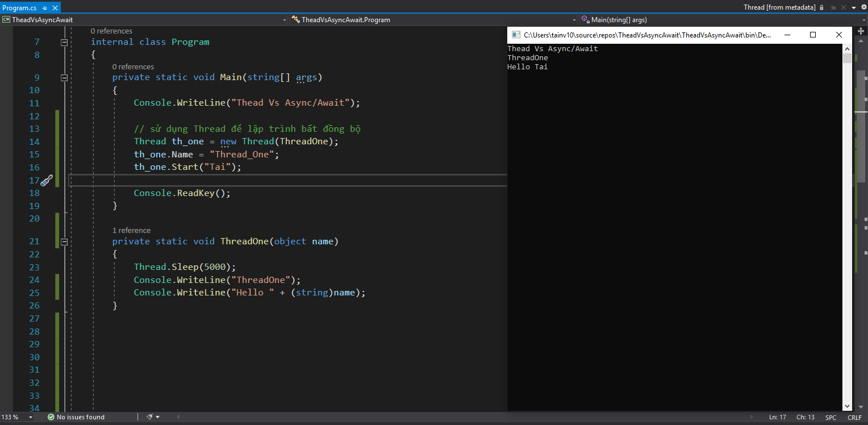The width and height of the screenshot is (868, 425).
Task: Click the '1 reference' CodeLens link above ThreadOne
Action: point(131,230)
